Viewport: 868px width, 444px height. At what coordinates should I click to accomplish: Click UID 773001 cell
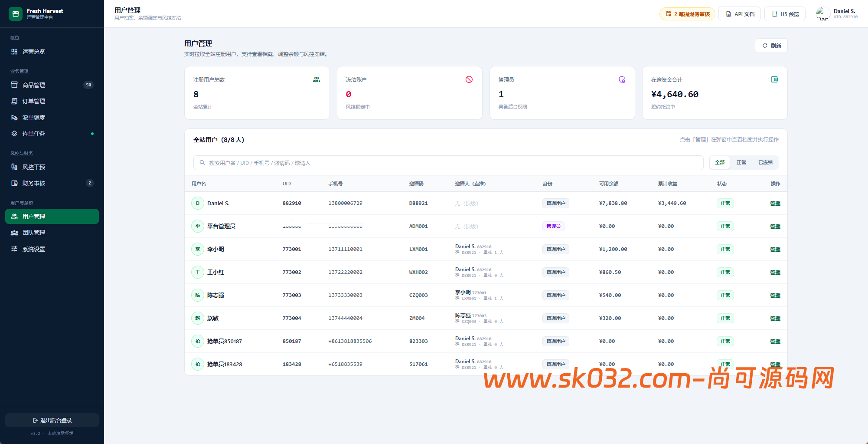(x=292, y=249)
